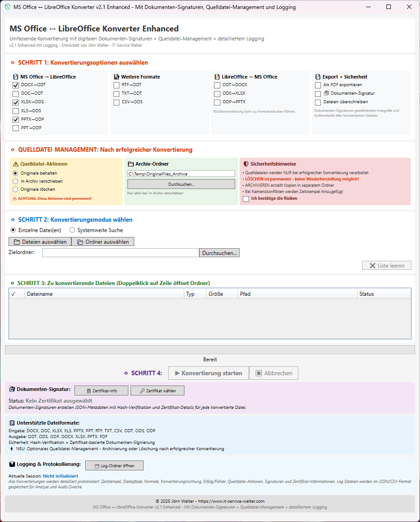Viewport: 420px width, 522px height.
Task: Click the Status column header in file list
Action: tap(384, 294)
